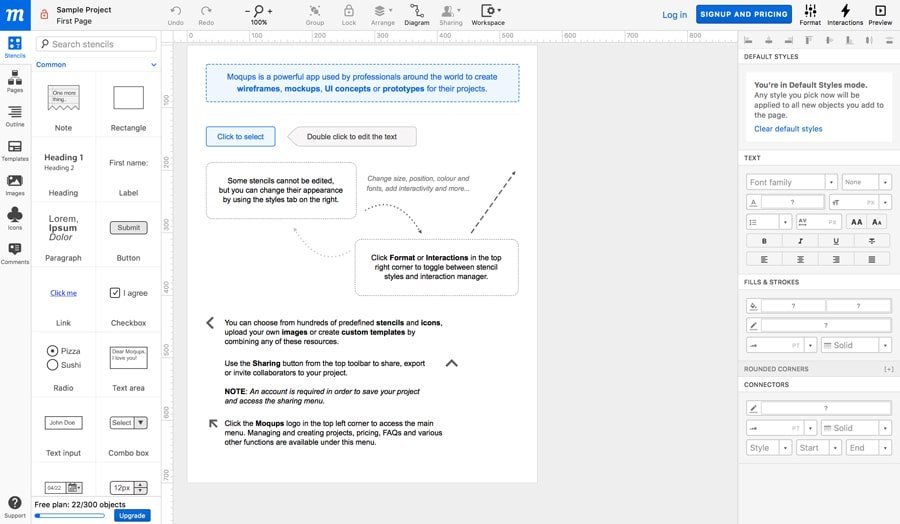This screenshot has width=900, height=524.
Task: Open the Arrange toolbar menu
Action: 383,15
